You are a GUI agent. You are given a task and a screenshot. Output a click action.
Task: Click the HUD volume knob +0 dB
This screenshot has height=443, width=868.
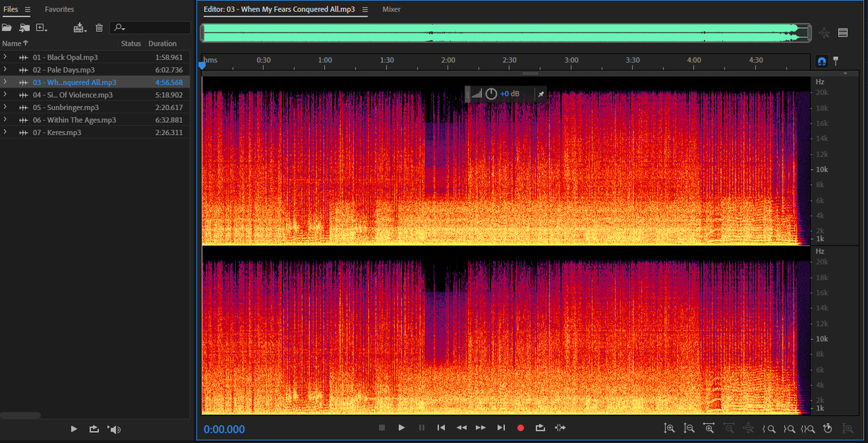point(492,94)
